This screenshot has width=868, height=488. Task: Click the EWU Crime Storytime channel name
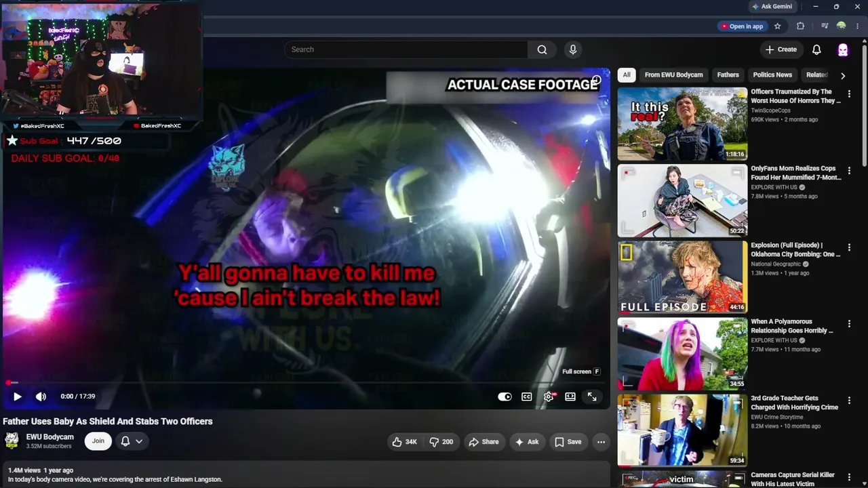(x=776, y=418)
